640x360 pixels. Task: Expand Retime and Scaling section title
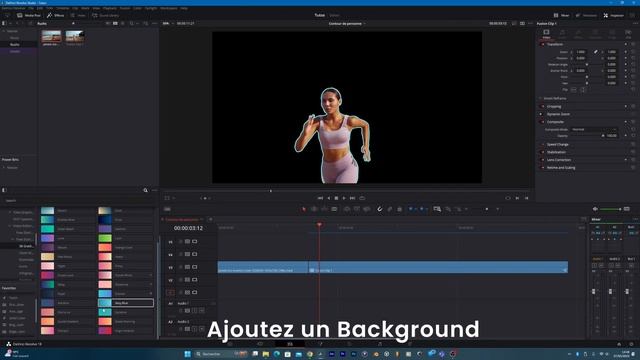[x=561, y=168]
